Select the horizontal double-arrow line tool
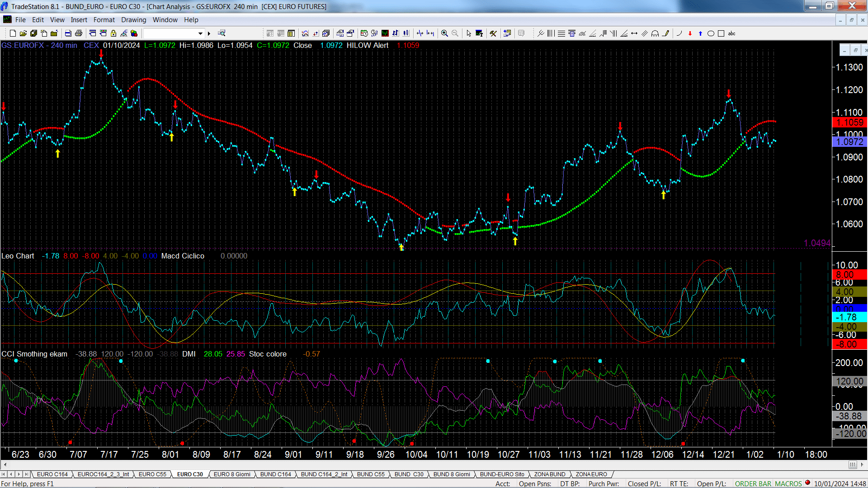This screenshot has width=868, height=488. pos(634,33)
